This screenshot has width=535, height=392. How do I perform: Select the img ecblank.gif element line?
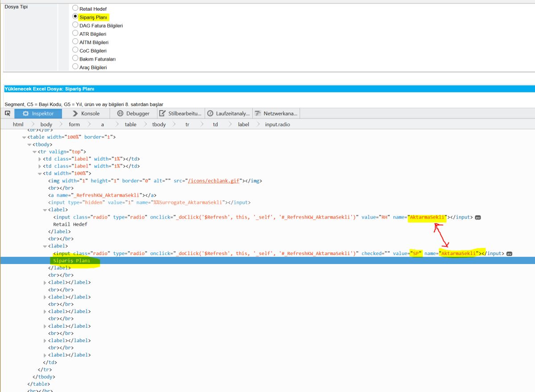point(155,181)
